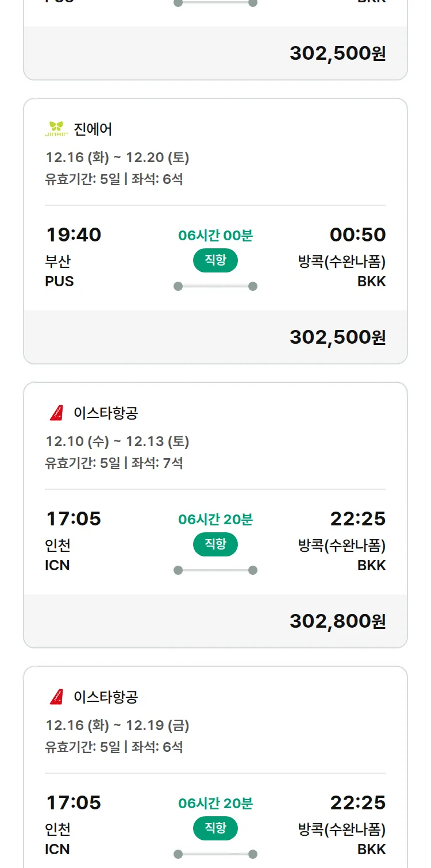Tap the Eastar logo on the 12.16~12.19 flight
The height and width of the screenshot is (868, 431).
(x=56, y=697)
